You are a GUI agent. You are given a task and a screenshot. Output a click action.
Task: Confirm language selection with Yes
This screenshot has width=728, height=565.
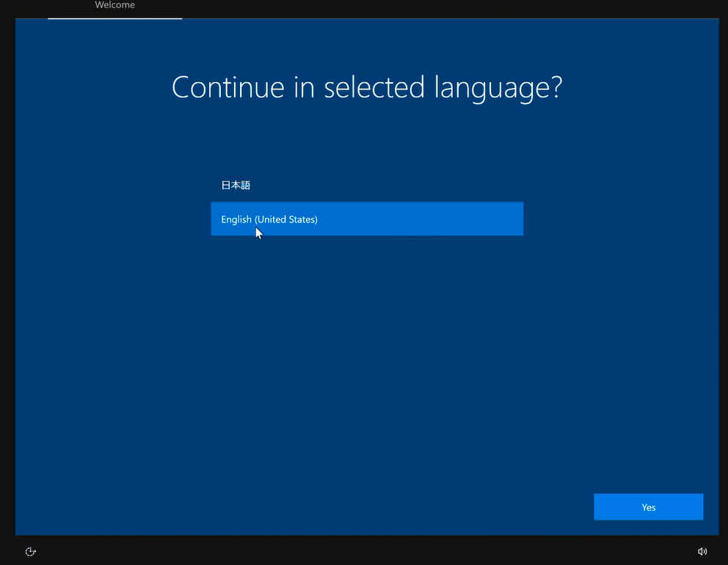pos(648,507)
